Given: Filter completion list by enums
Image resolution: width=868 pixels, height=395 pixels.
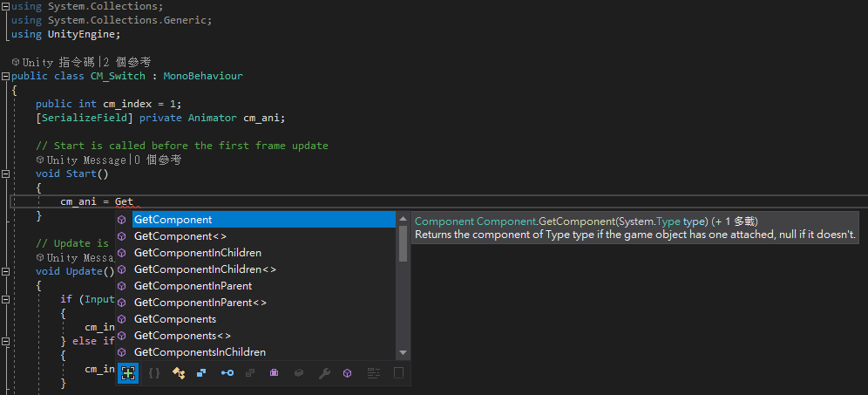Looking at the screenshot, I should (250, 373).
